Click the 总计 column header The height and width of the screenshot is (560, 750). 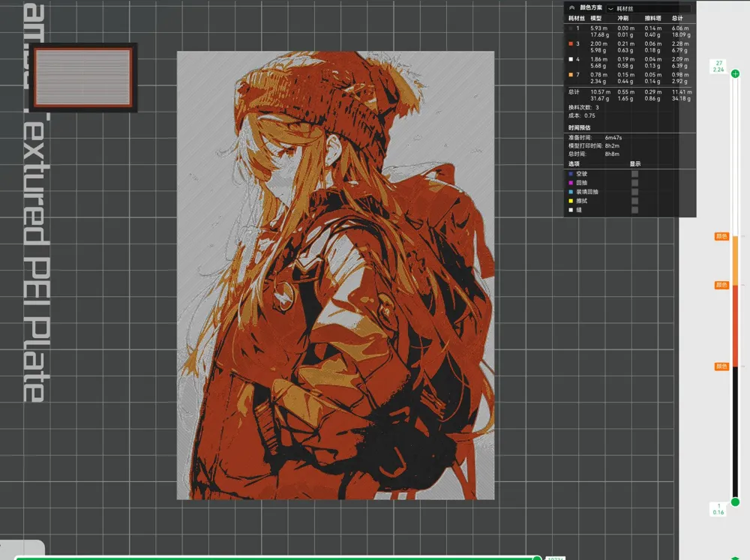point(676,18)
